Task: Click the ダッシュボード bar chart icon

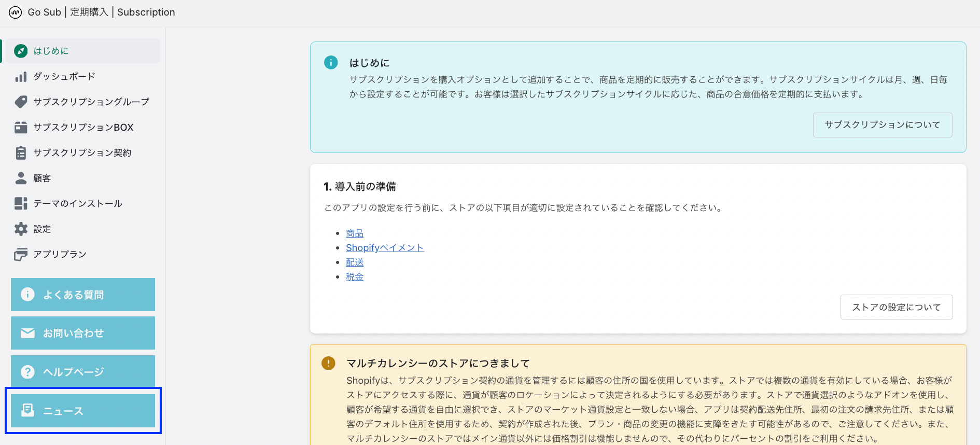Action: 21,77
